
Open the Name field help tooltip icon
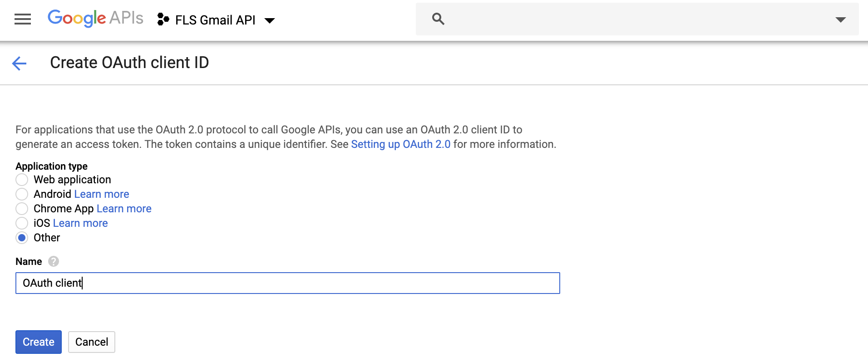53,261
